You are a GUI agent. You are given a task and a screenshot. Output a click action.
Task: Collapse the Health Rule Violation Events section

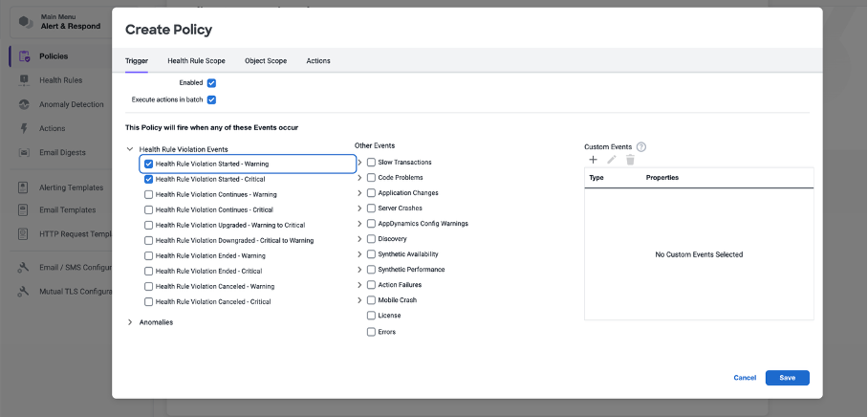130,149
